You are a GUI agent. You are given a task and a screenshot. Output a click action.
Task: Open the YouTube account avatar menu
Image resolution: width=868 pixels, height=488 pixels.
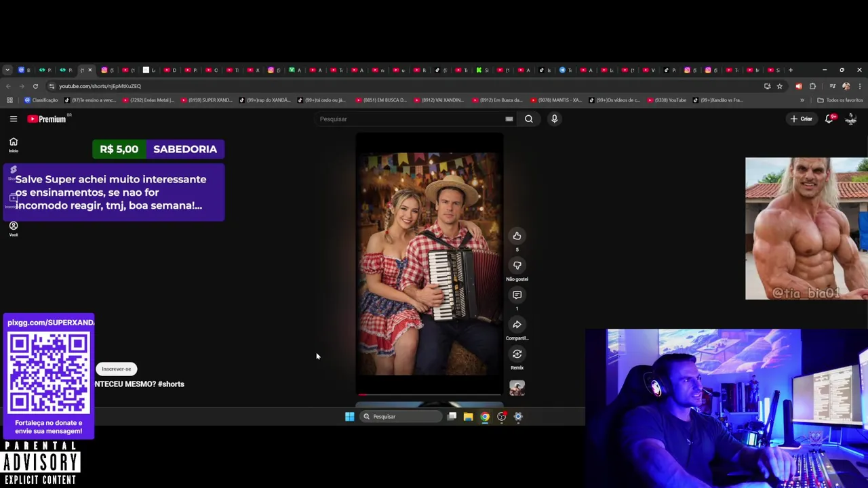tap(850, 119)
